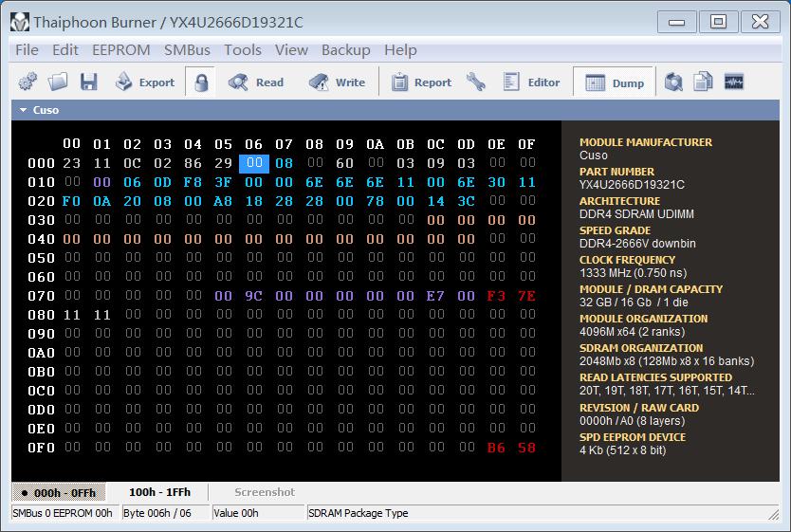Toggle the Editor view button

(531, 83)
